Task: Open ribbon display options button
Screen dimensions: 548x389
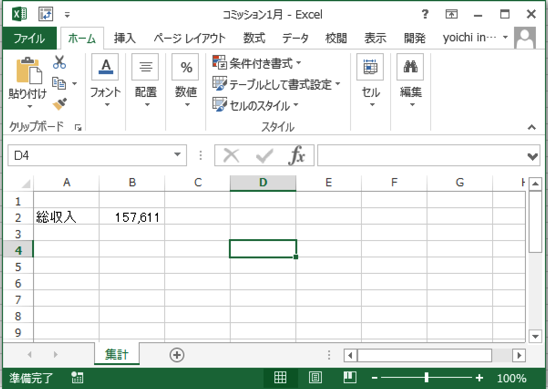Action: point(451,14)
